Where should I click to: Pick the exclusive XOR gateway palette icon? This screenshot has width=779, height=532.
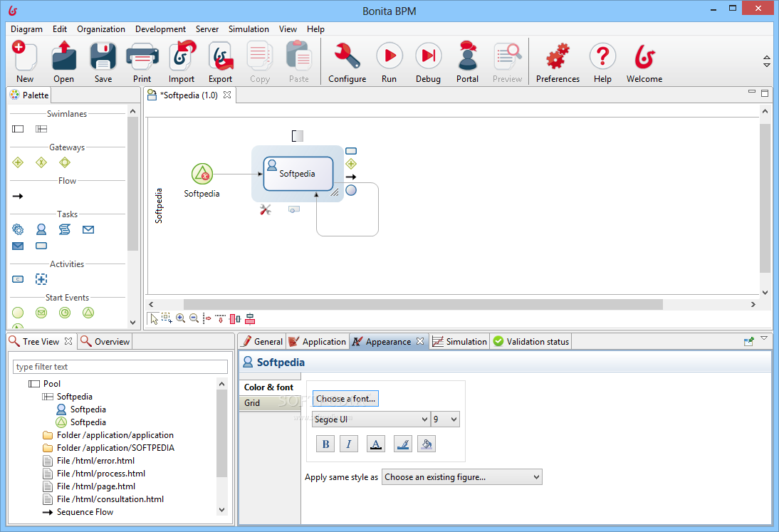pos(41,162)
